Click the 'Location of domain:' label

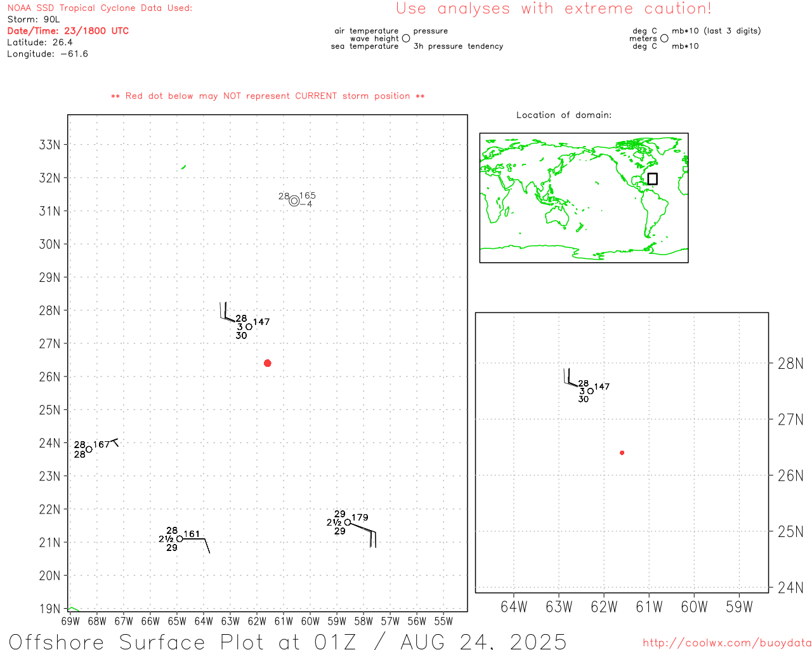(564, 115)
